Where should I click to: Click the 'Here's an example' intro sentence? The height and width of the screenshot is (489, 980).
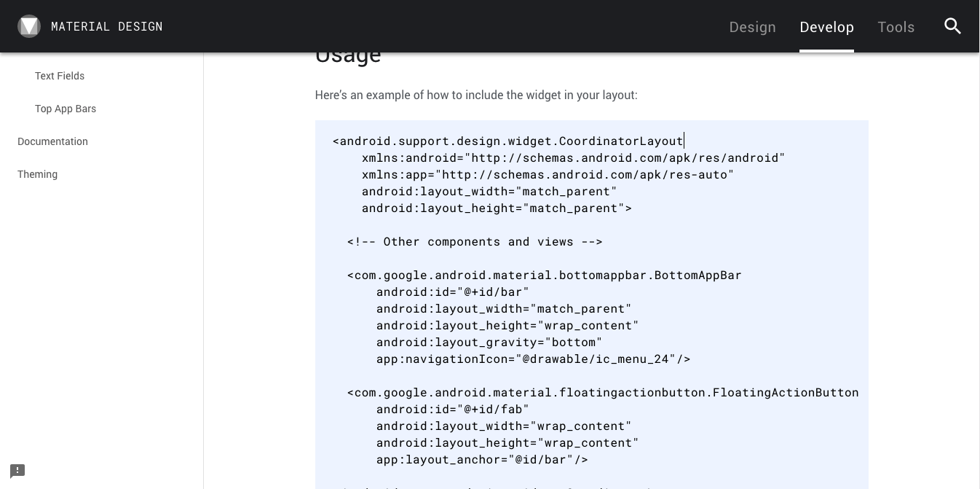[476, 95]
